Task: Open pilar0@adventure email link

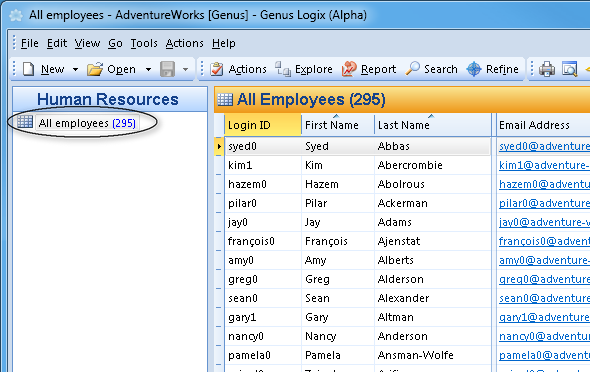Action: pos(544,203)
